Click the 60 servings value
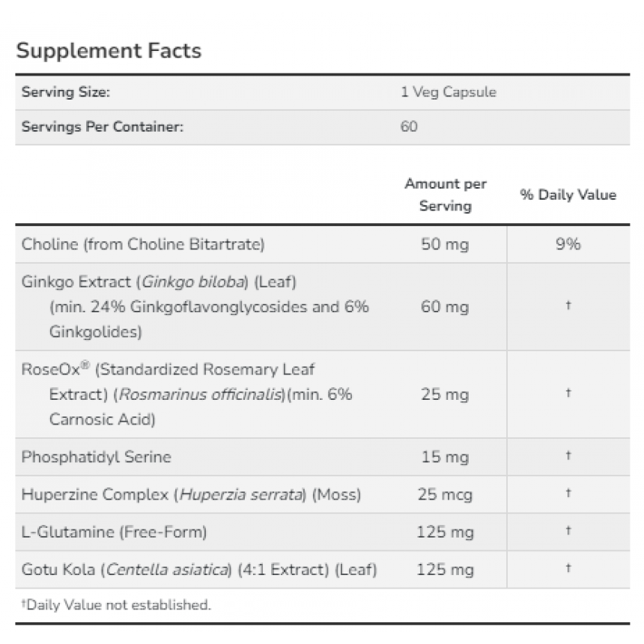The height and width of the screenshot is (644, 644). [x=409, y=127]
